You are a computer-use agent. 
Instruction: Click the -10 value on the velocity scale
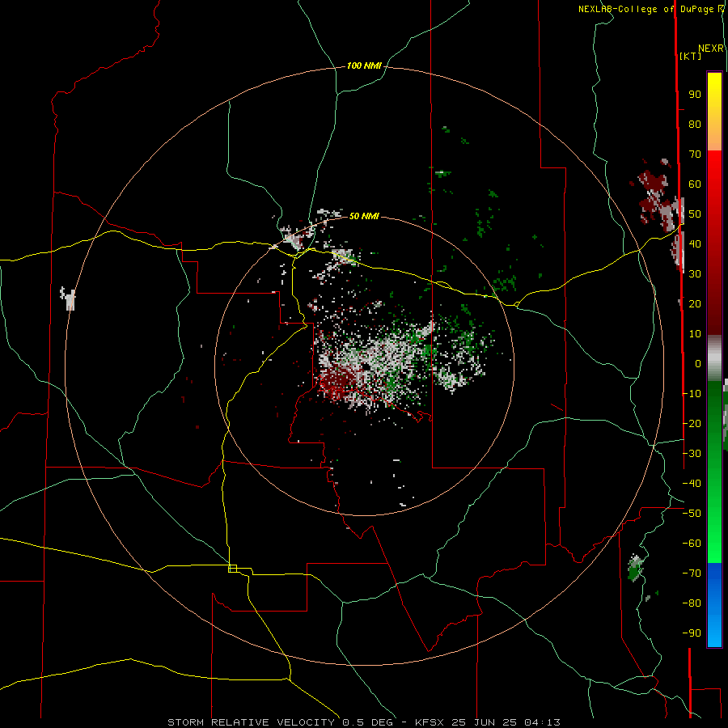tap(692, 394)
